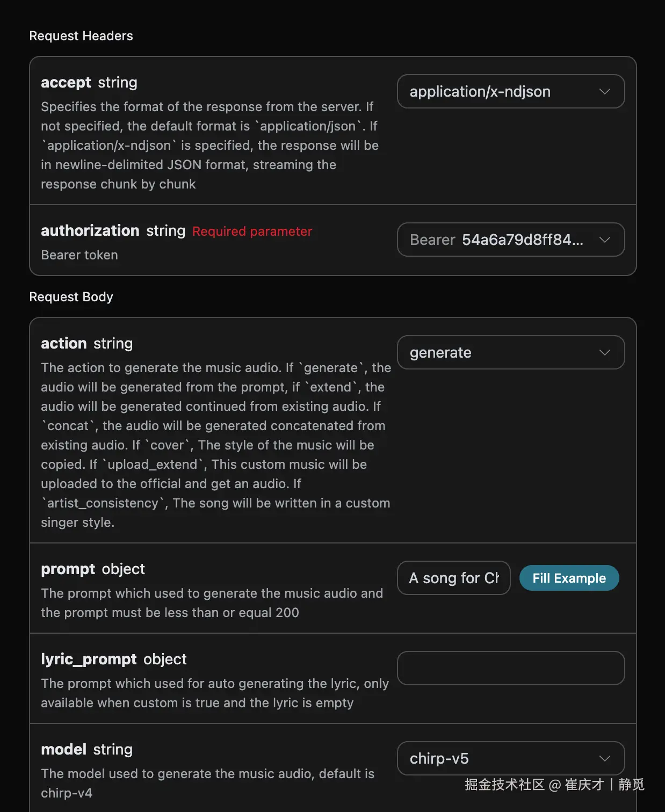Viewport: 665px width, 812px height.
Task: Expand the Bearer authorization token dropdown
Action: point(500,240)
